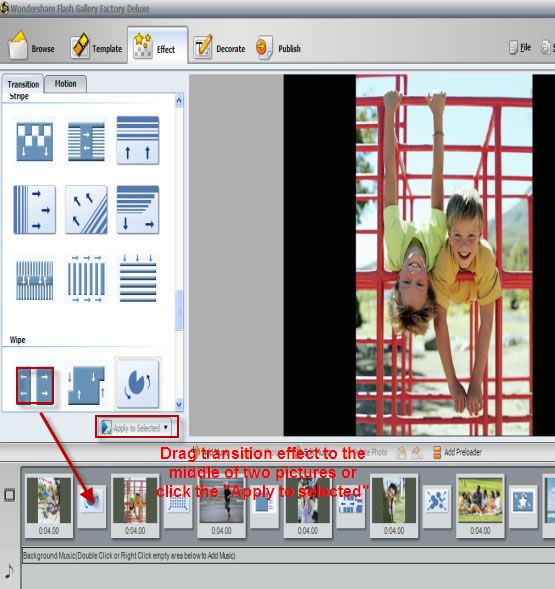This screenshot has height=589, width=555.
Task: Open the Decorate step
Action: 219,48
